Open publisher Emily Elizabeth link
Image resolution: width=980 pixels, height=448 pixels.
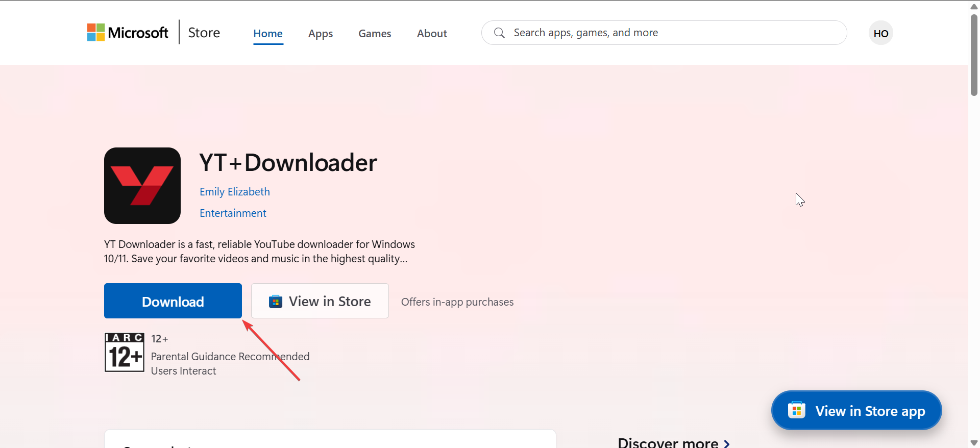(235, 192)
